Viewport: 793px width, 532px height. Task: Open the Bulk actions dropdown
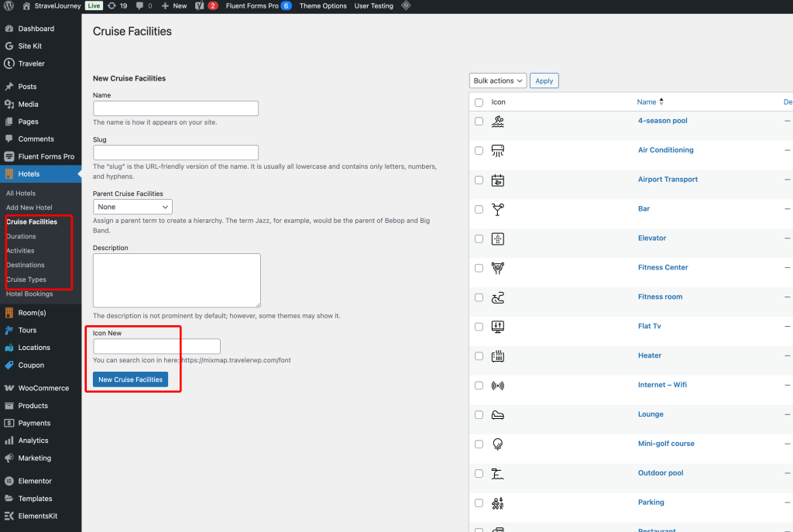497,81
